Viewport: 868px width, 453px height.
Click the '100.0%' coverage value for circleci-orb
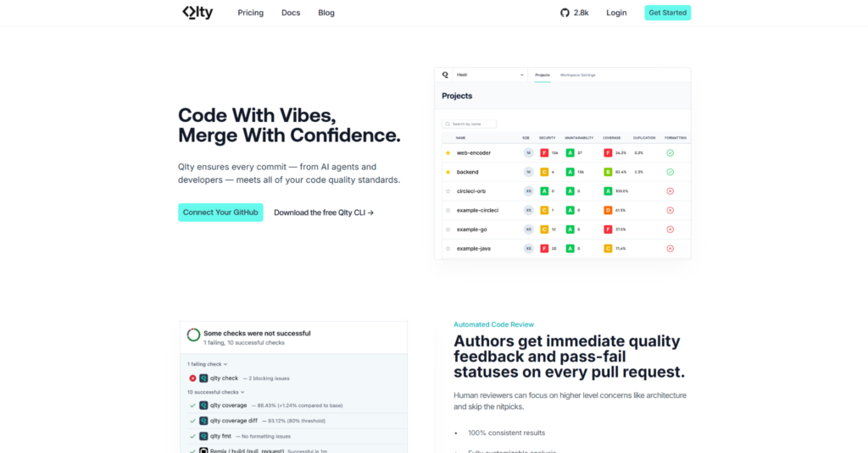tap(621, 191)
